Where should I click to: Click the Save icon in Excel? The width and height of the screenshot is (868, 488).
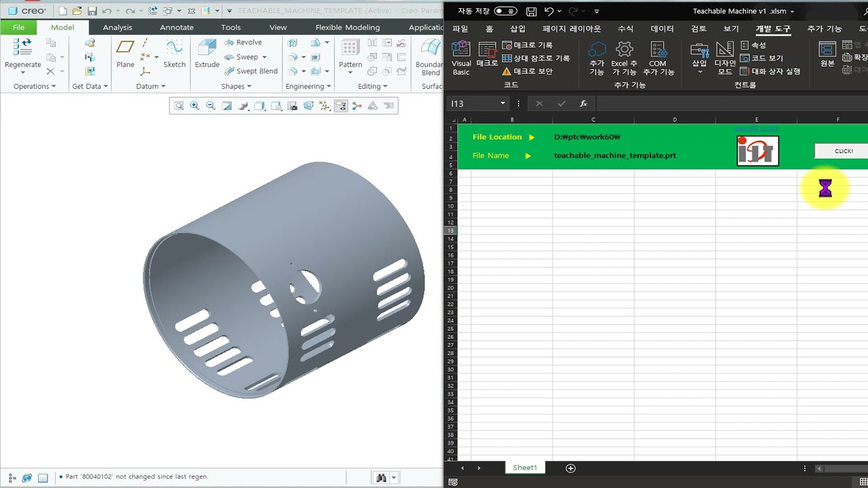[532, 12]
